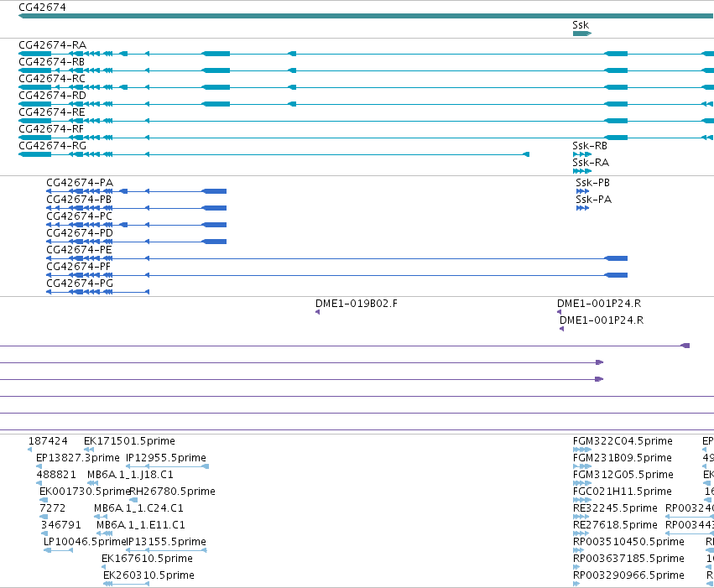Select the Ssk-RA transcript arrow glyph
This screenshot has height=588, width=714.
click(x=582, y=171)
